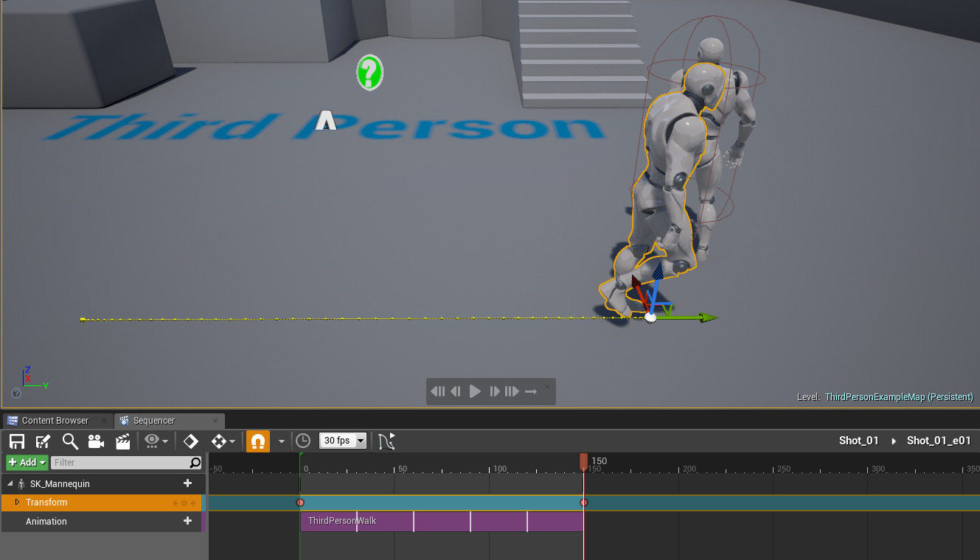The image size is (980, 560).
Task: Select the keyframe diamond options icon
Action: (x=218, y=441)
